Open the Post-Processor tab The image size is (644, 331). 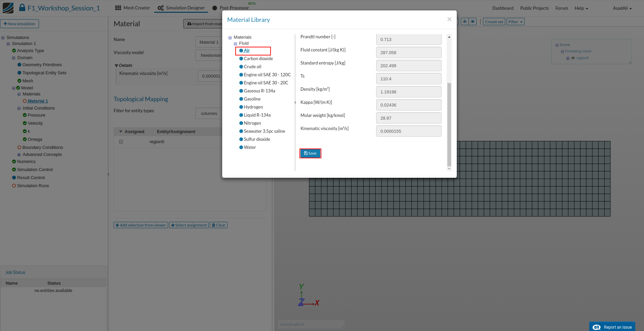tap(231, 8)
